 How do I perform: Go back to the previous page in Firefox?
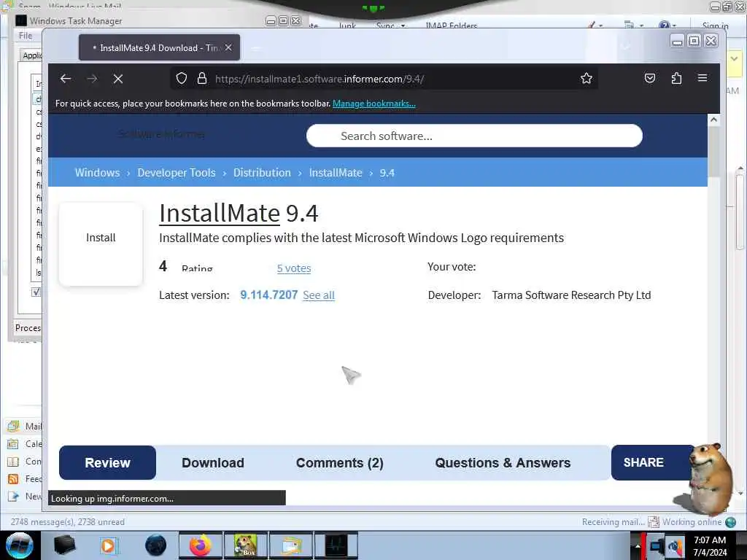point(66,79)
